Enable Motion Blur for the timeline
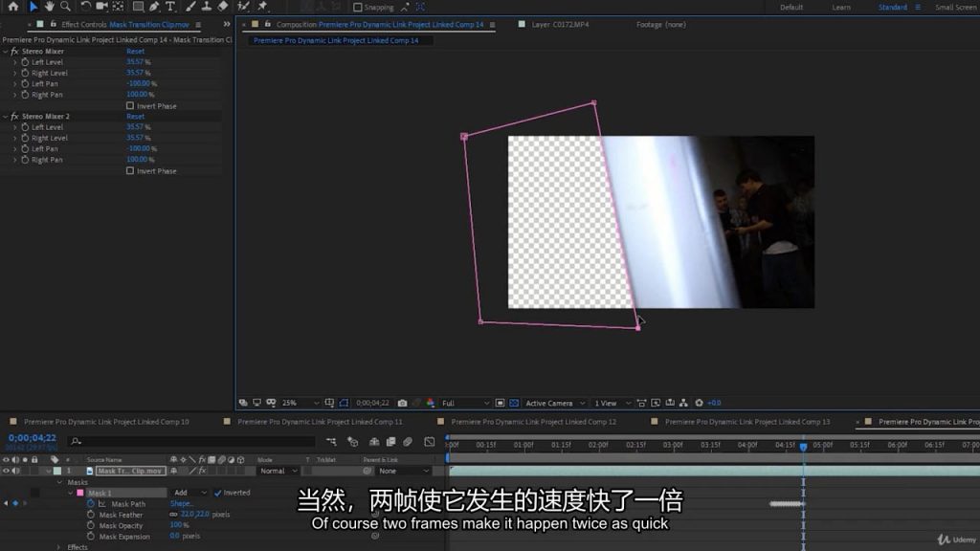 click(x=408, y=442)
